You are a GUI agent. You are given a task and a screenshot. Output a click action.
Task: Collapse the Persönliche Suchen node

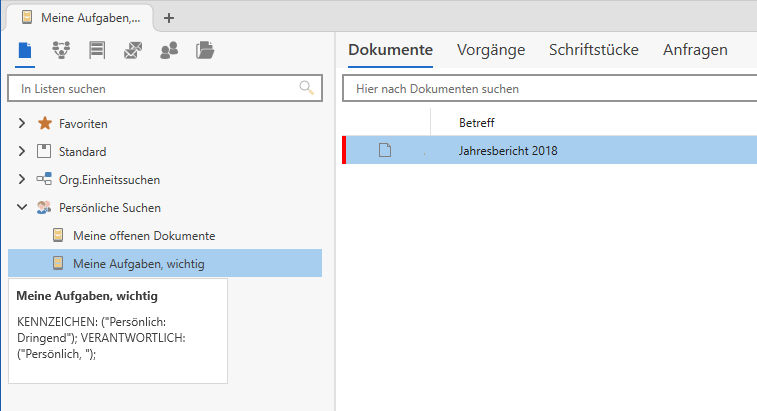point(22,208)
